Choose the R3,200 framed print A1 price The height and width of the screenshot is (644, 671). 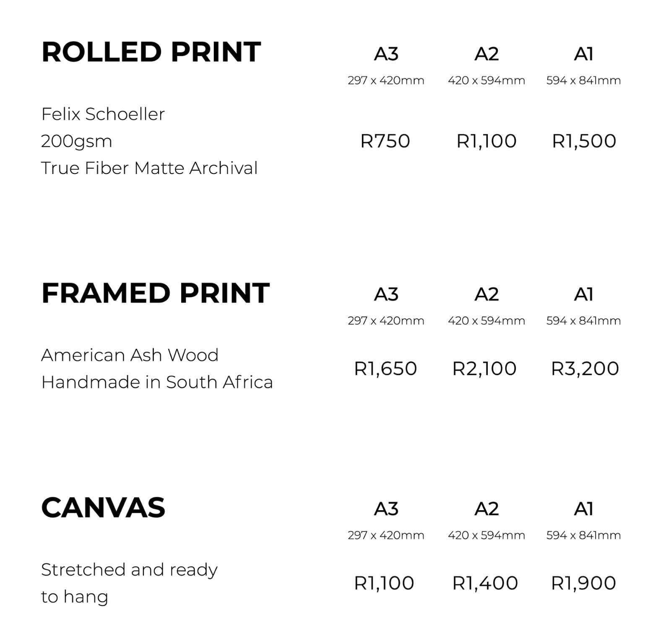click(x=585, y=369)
